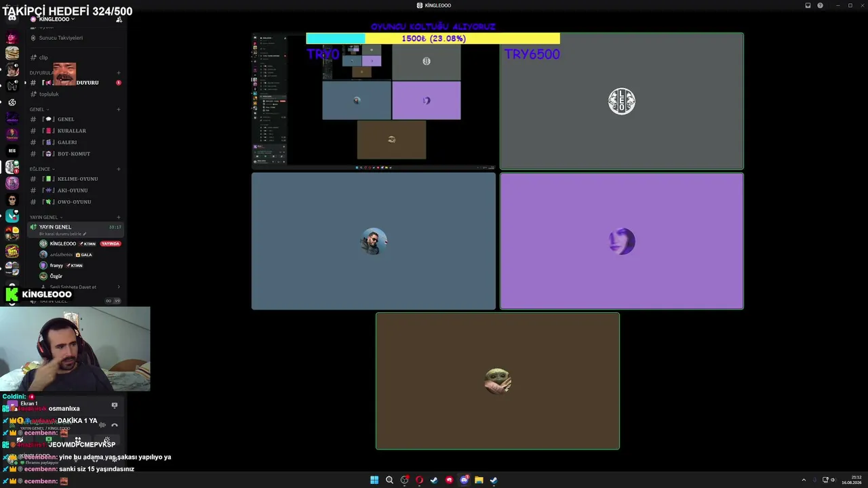
Task: Add a channel to the DUYURULAR category
Action: point(119,73)
